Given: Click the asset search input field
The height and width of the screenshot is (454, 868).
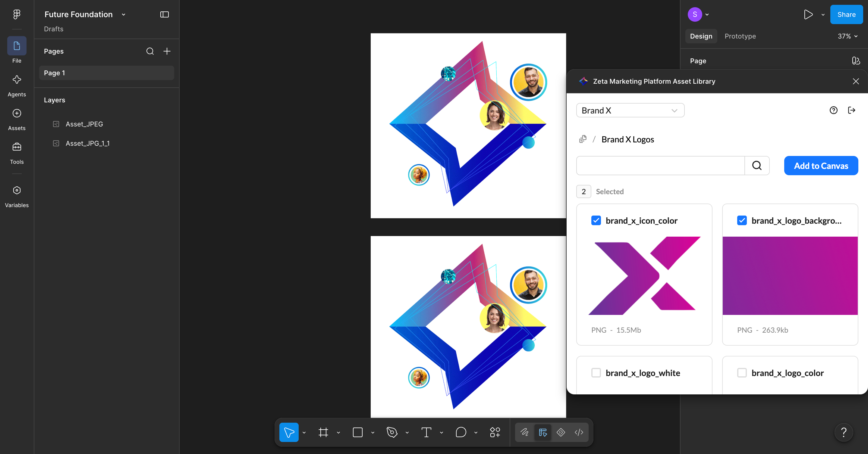Looking at the screenshot, I should (x=660, y=166).
